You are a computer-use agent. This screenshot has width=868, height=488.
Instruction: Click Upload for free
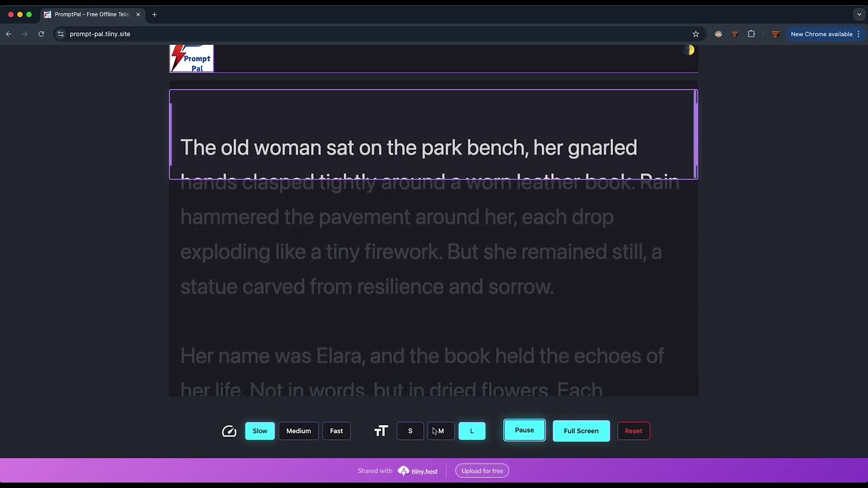tap(482, 470)
